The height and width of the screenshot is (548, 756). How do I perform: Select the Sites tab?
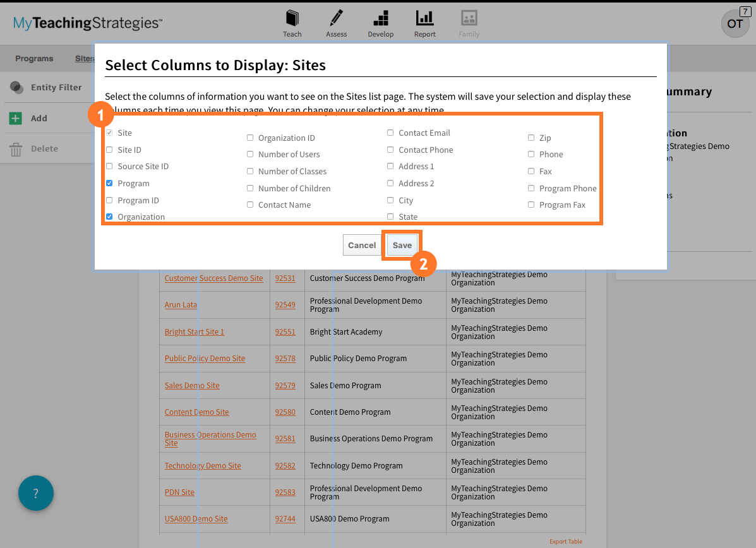pyautogui.click(x=85, y=58)
